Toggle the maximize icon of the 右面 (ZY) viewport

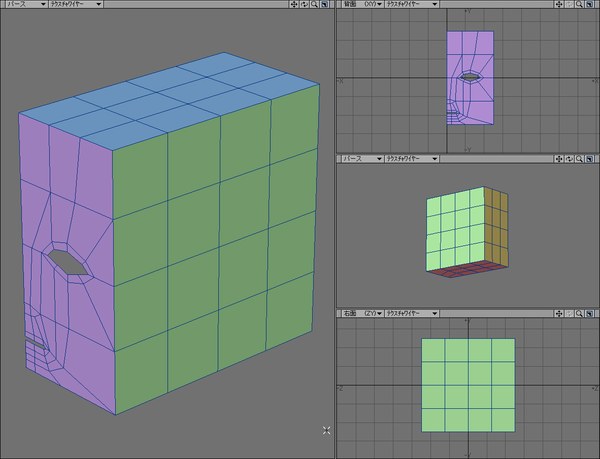click(590, 314)
